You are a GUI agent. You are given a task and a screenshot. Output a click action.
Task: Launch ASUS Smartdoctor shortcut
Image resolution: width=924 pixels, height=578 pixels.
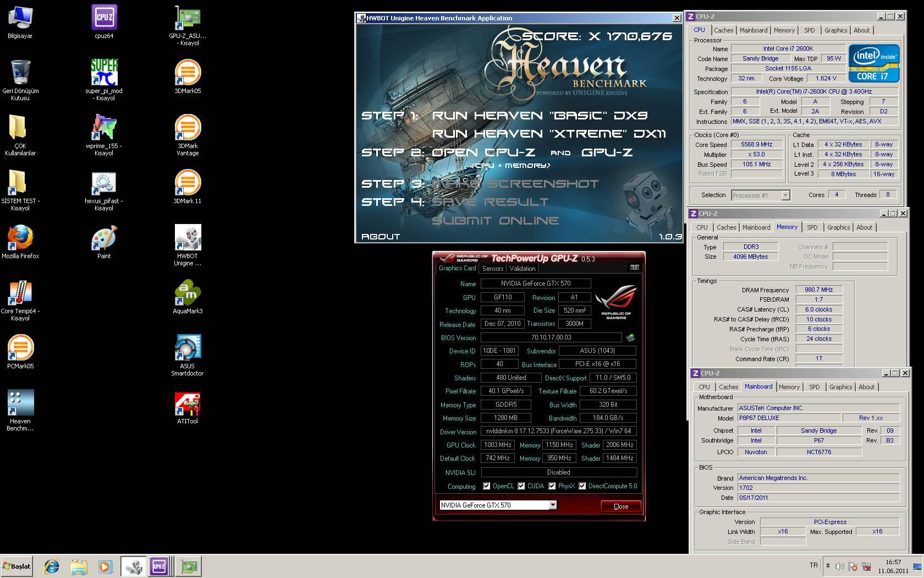188,356
